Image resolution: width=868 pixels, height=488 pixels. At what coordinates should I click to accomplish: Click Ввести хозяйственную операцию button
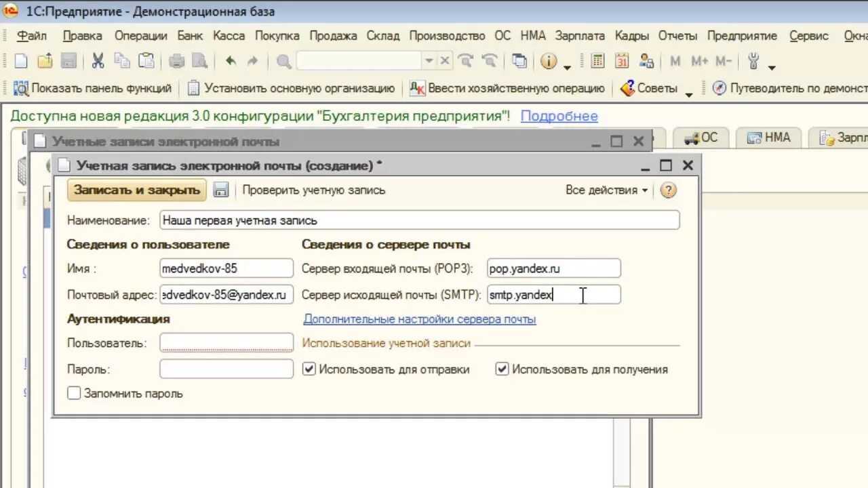(x=507, y=88)
